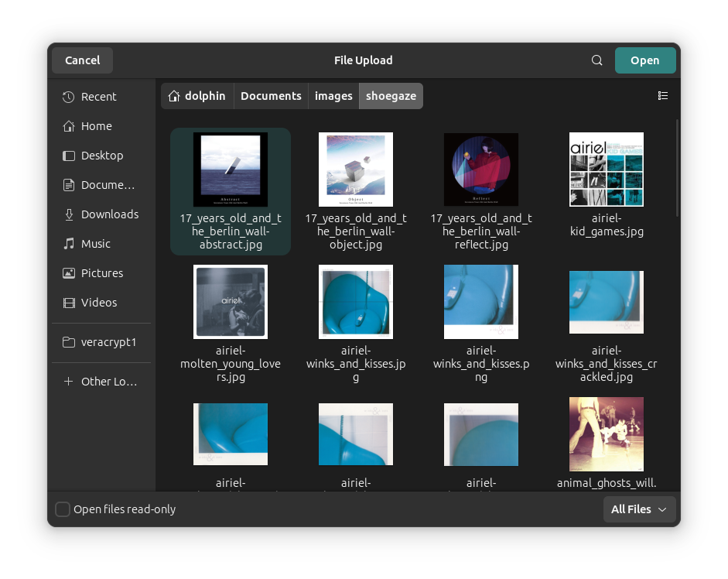
Task: Open the All Files filter dropdown
Action: click(x=639, y=509)
